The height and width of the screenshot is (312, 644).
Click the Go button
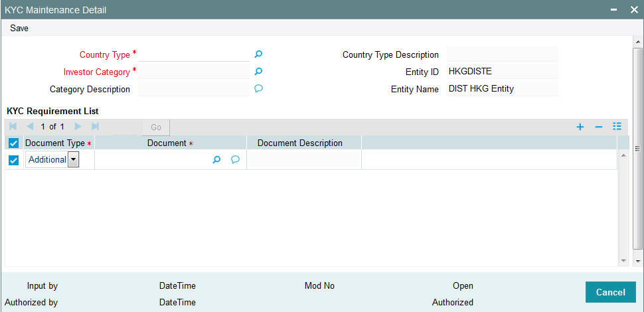click(156, 127)
